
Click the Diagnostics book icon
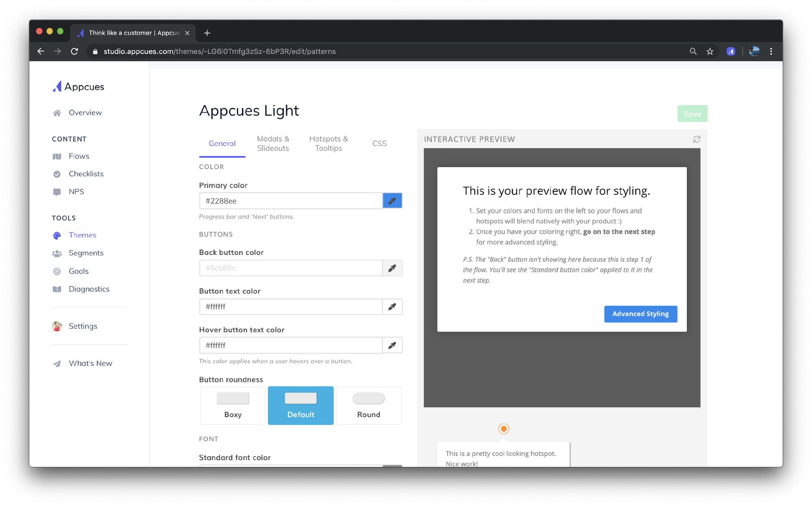click(57, 289)
